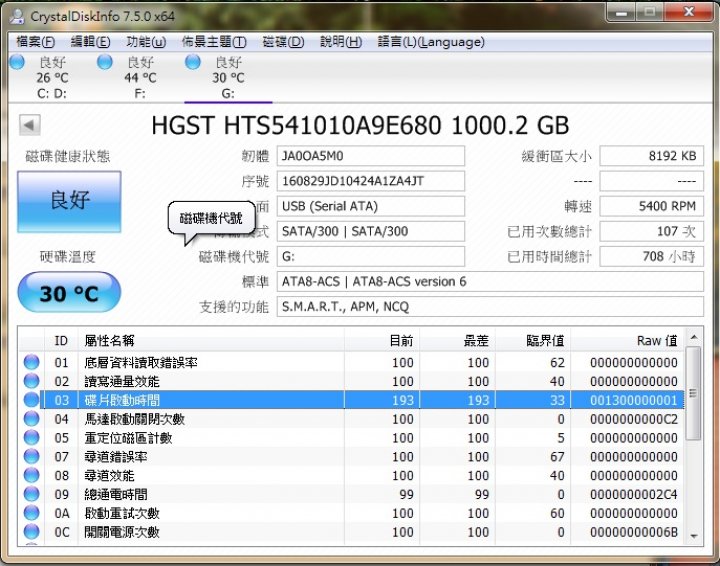Open the 功能(u) menu
Viewport: 720px width, 566px height.
(x=146, y=42)
